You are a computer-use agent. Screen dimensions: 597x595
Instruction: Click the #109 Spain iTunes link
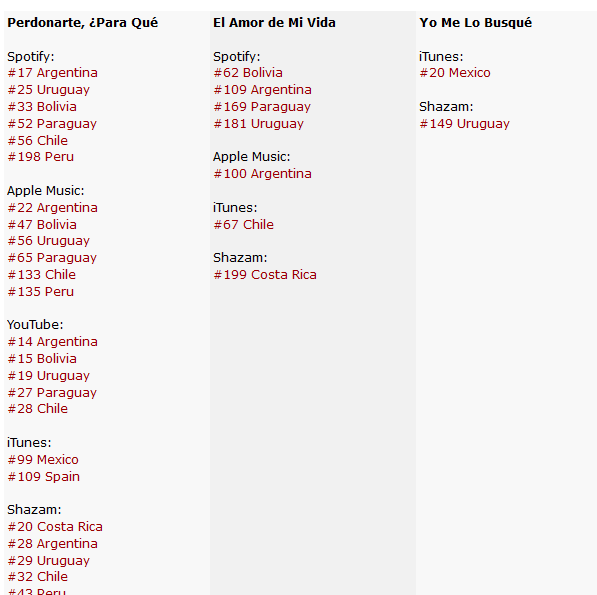coord(44,477)
